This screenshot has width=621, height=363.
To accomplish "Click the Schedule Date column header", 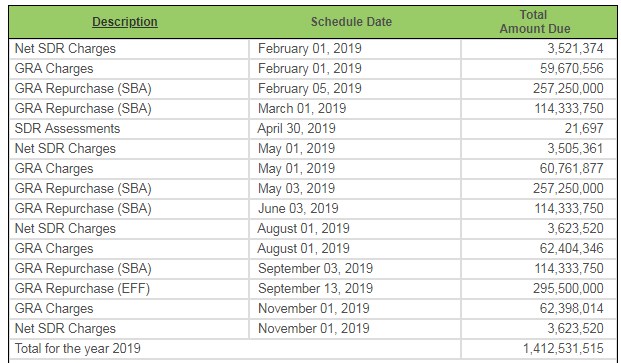I will [351, 22].
